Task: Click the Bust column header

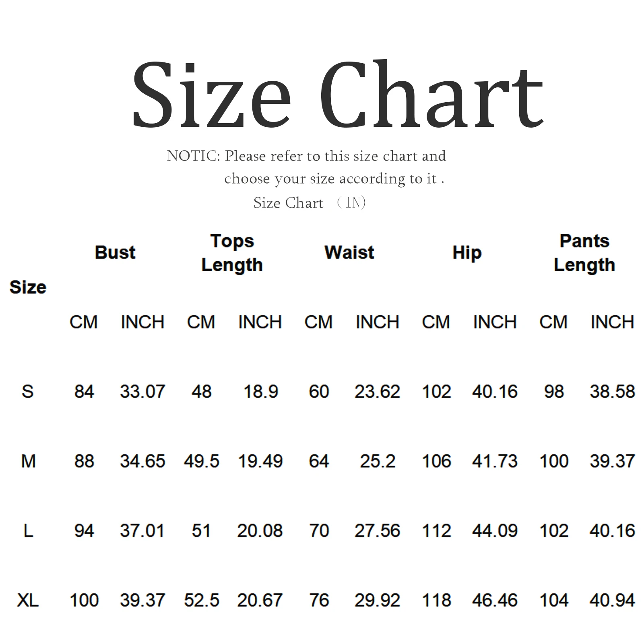Action: tap(115, 253)
